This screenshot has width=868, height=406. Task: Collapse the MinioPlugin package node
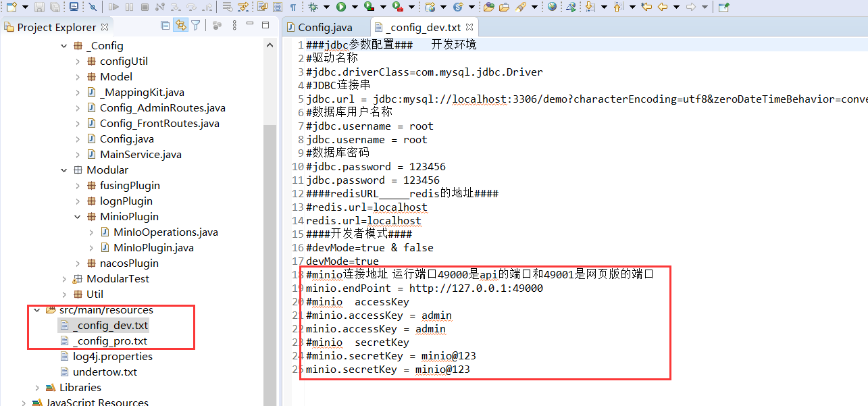(78, 217)
